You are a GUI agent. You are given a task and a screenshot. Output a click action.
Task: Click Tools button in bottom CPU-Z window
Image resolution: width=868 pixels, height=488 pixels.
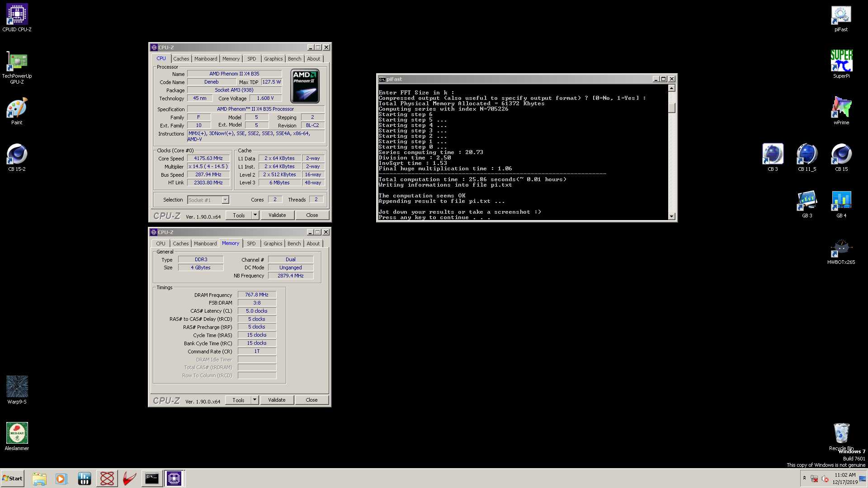(x=238, y=400)
